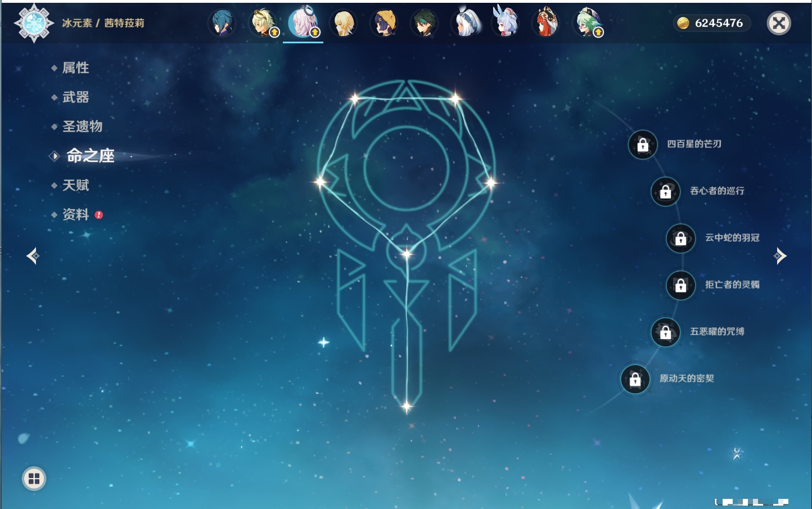Viewport: 812px width, 509px height.
Task: Open the 武器 weapon page
Action: [x=75, y=97]
